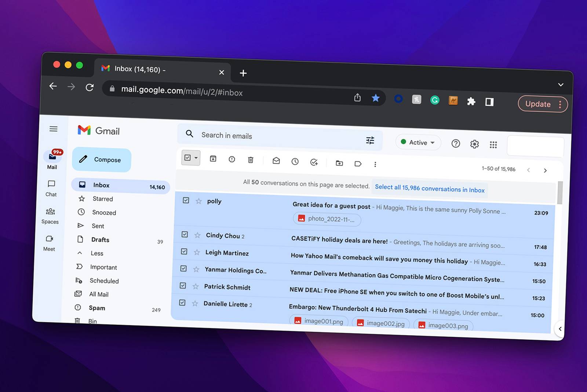The image size is (587, 392).
Task: Click the Snooze clock icon in the toolbar
Action: click(x=295, y=161)
